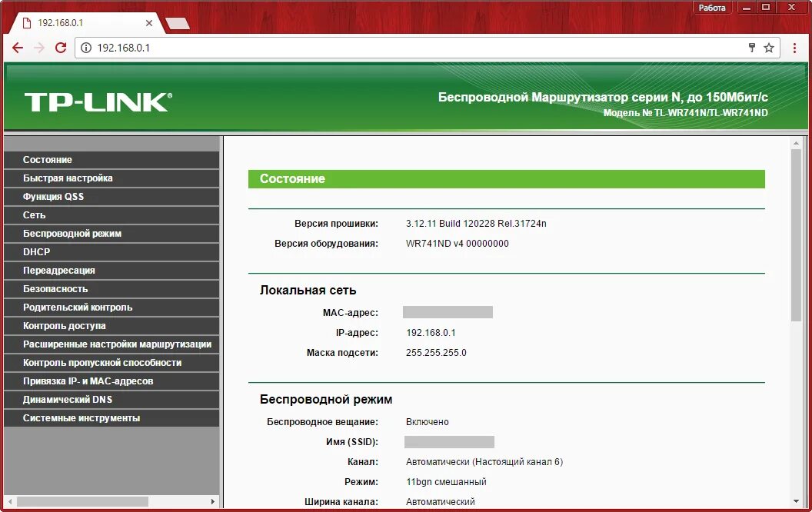Image resolution: width=812 pixels, height=512 pixels.
Task: Click the IP-адрес value 192.168.0.1
Action: click(x=431, y=332)
